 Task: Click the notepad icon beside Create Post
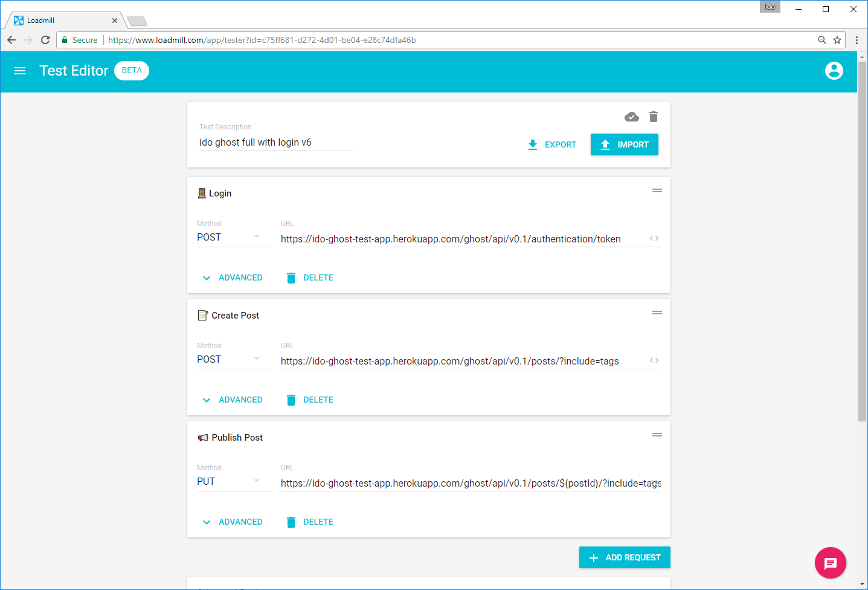203,316
